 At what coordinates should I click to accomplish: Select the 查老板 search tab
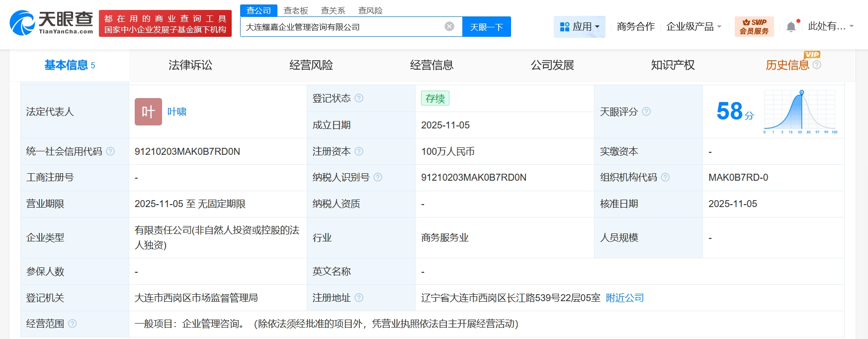[296, 10]
